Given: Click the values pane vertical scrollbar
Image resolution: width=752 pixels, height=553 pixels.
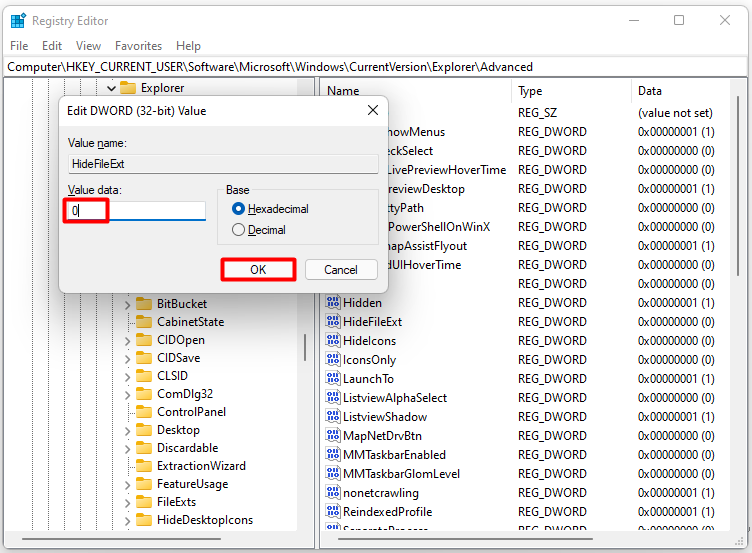Looking at the screenshot, I should pyautogui.click(x=738, y=186).
